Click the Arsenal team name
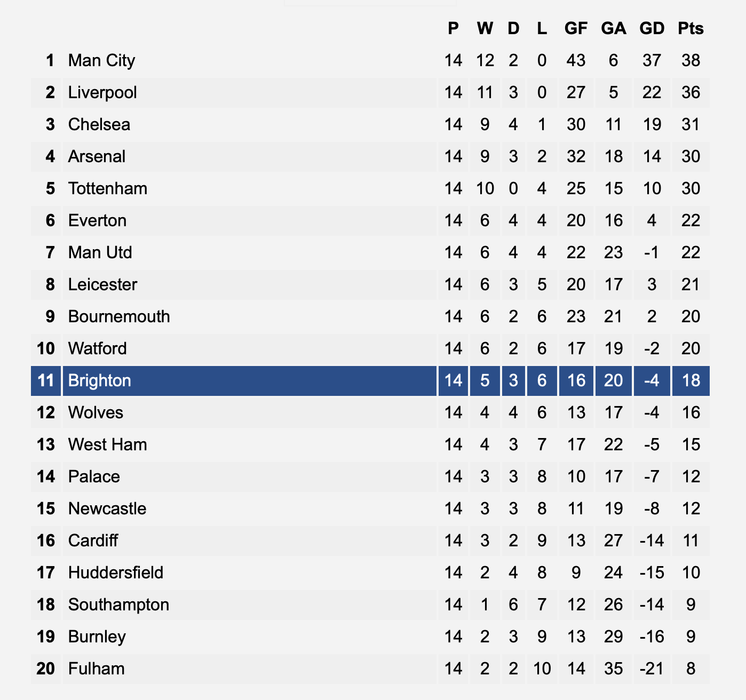746x700 pixels. tap(97, 156)
